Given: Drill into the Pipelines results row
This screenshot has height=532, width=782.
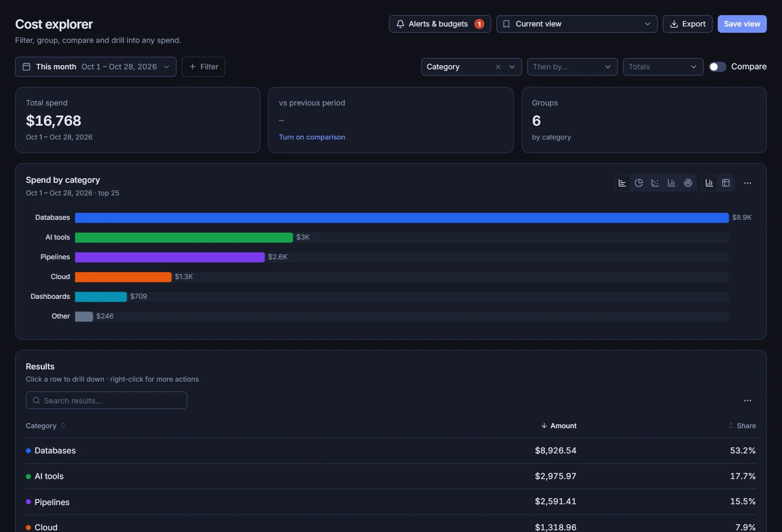Looking at the screenshot, I should click(391, 502).
